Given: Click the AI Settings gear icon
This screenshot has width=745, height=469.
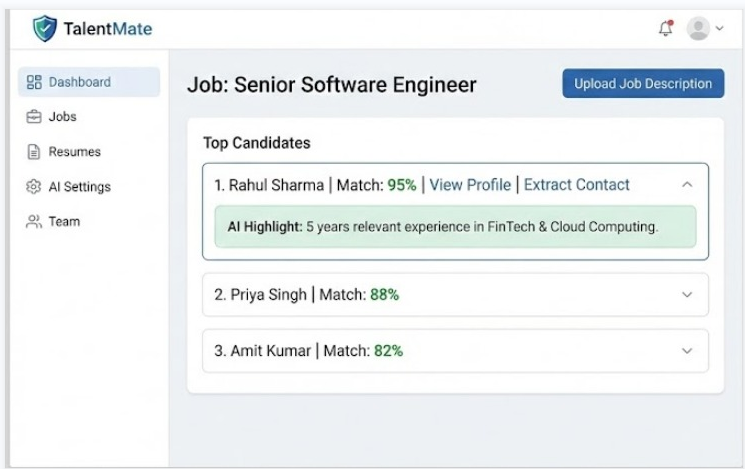Looking at the screenshot, I should click(x=33, y=187).
